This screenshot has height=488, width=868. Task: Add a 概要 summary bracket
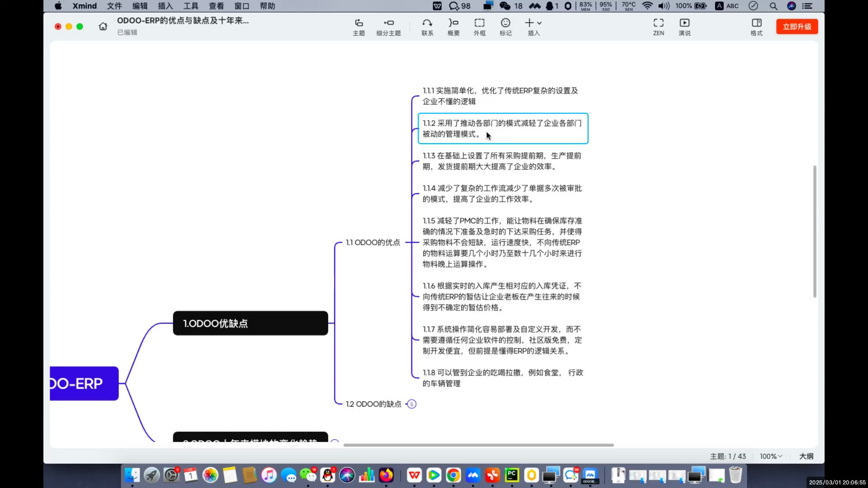(453, 27)
